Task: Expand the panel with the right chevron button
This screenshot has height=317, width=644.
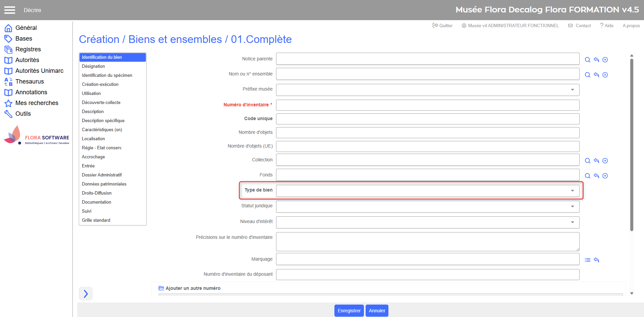Action: (x=86, y=294)
